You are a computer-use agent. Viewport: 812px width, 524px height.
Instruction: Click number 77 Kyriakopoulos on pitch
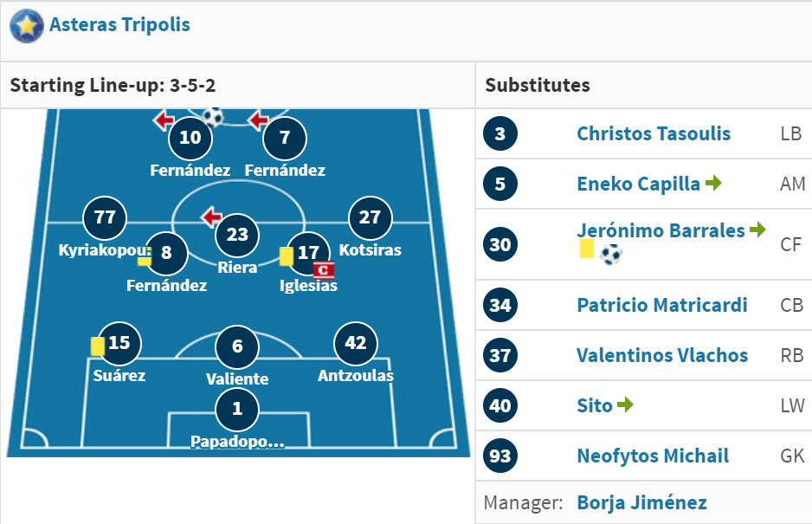click(105, 217)
